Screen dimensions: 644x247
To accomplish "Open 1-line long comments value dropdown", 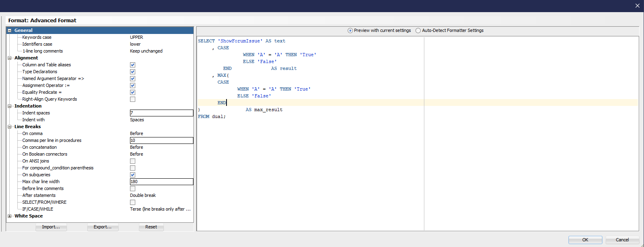I will (x=146, y=51).
